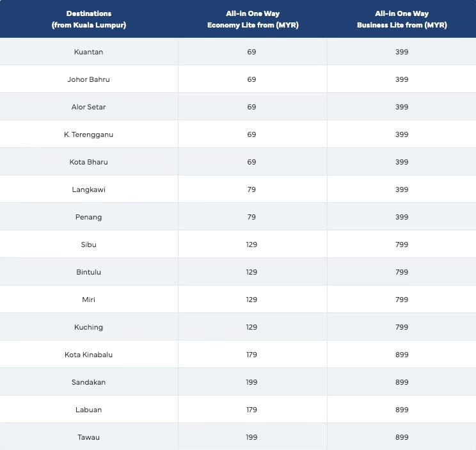476x450 pixels.
Task: Click the Alor Setar destination name
Action: tap(89, 107)
